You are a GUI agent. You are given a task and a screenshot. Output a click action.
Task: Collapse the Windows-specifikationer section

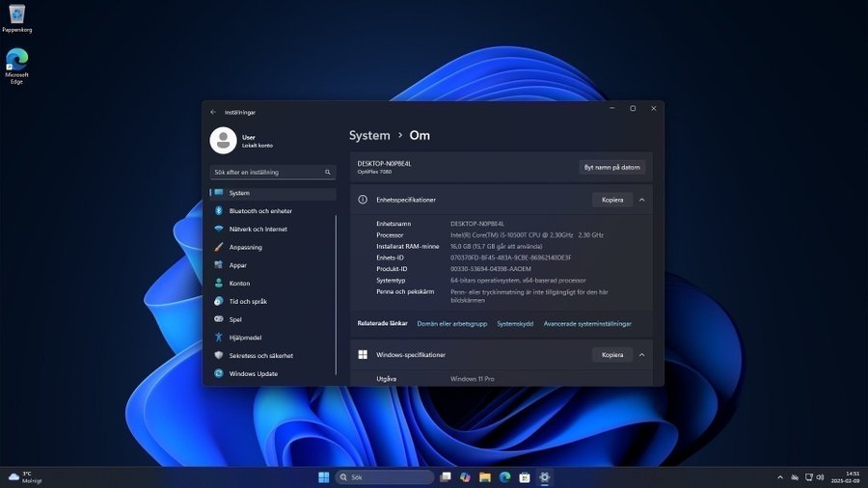click(x=642, y=355)
